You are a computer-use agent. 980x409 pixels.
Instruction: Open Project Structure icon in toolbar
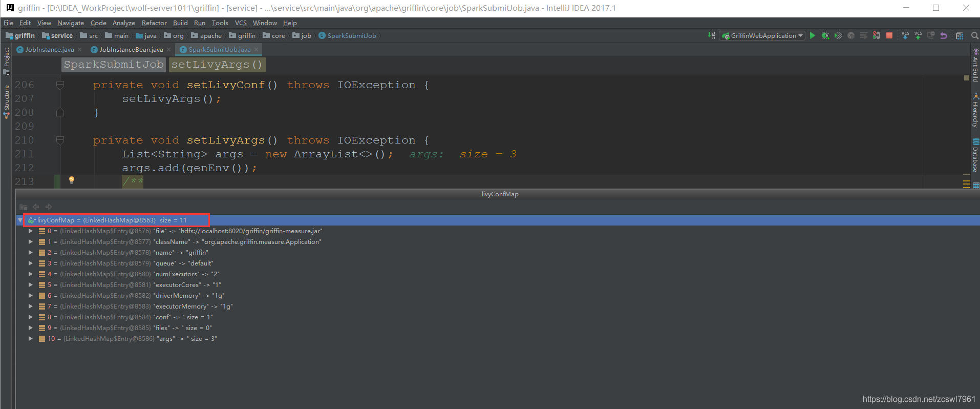point(960,35)
